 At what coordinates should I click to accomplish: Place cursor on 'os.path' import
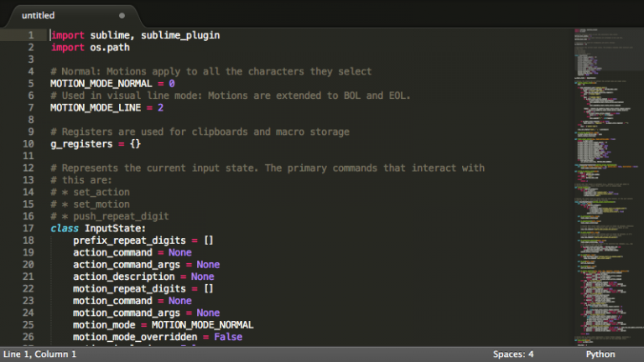click(x=110, y=48)
